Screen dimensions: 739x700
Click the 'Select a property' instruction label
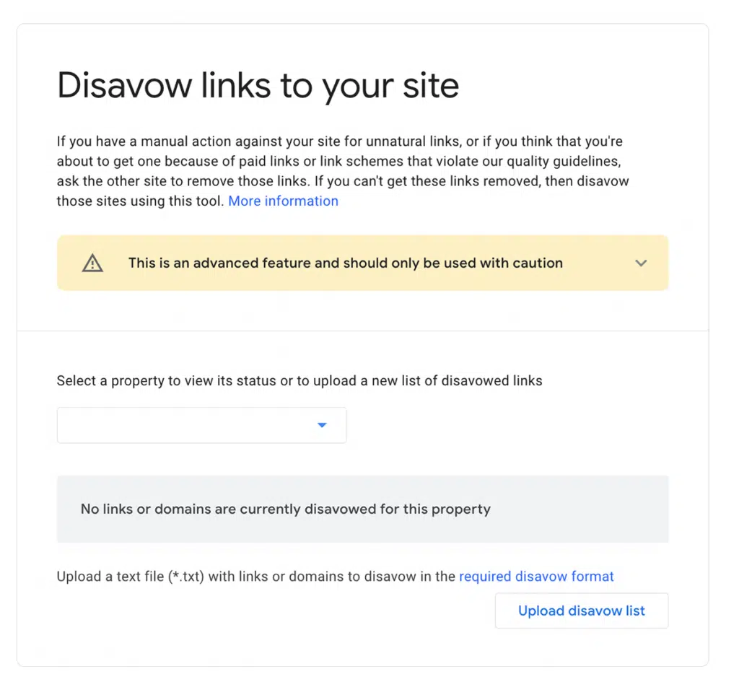point(299,380)
